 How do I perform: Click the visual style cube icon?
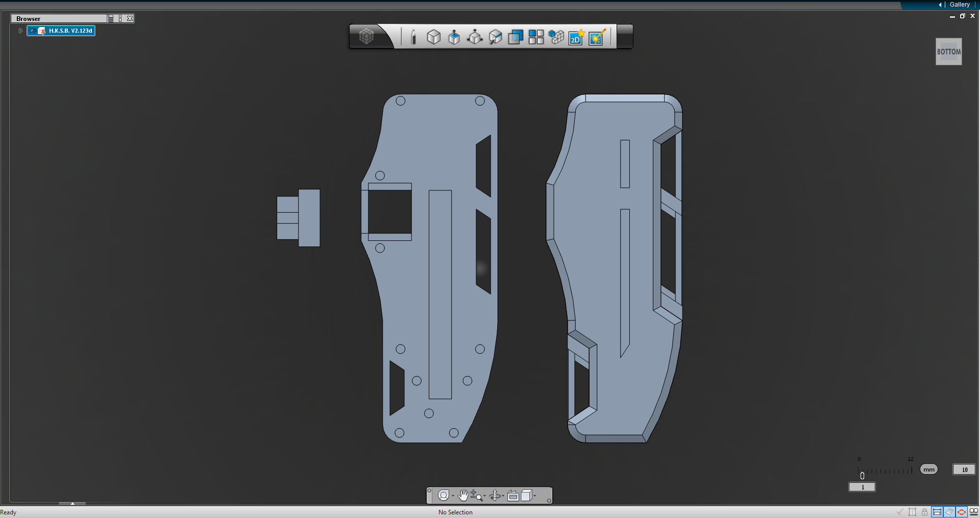click(526, 496)
